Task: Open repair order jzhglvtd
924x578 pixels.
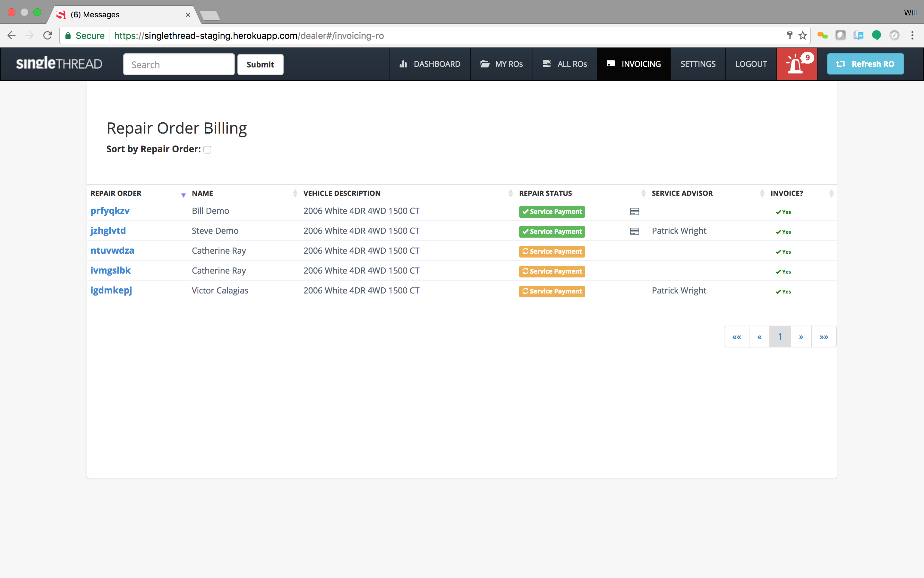Action: [x=108, y=231]
